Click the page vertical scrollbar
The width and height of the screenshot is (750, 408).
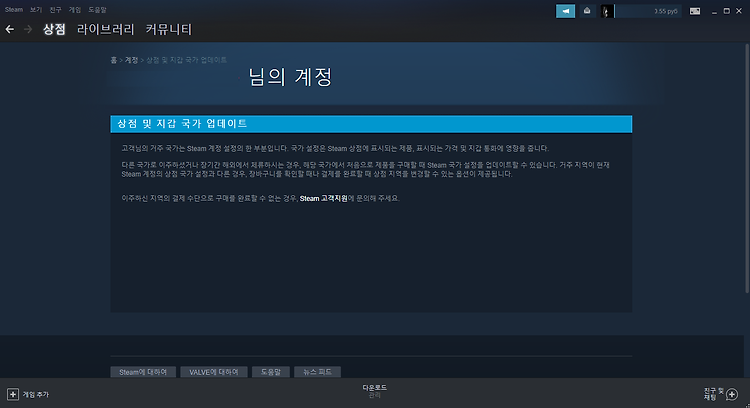click(747, 168)
